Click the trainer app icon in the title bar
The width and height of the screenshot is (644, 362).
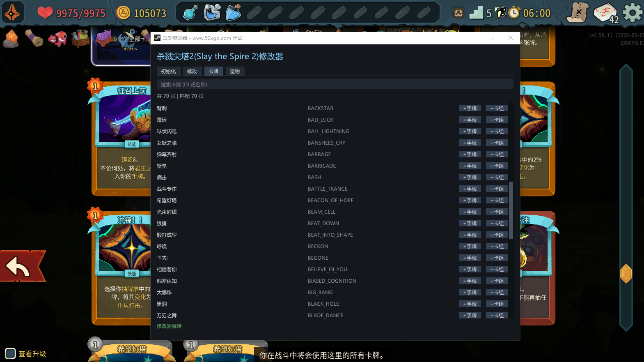point(157,38)
